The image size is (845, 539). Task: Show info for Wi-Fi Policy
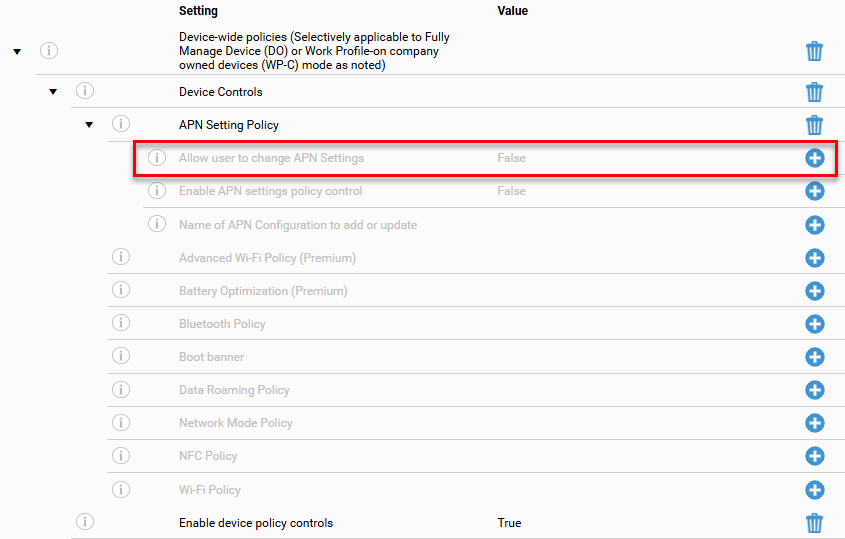121,489
